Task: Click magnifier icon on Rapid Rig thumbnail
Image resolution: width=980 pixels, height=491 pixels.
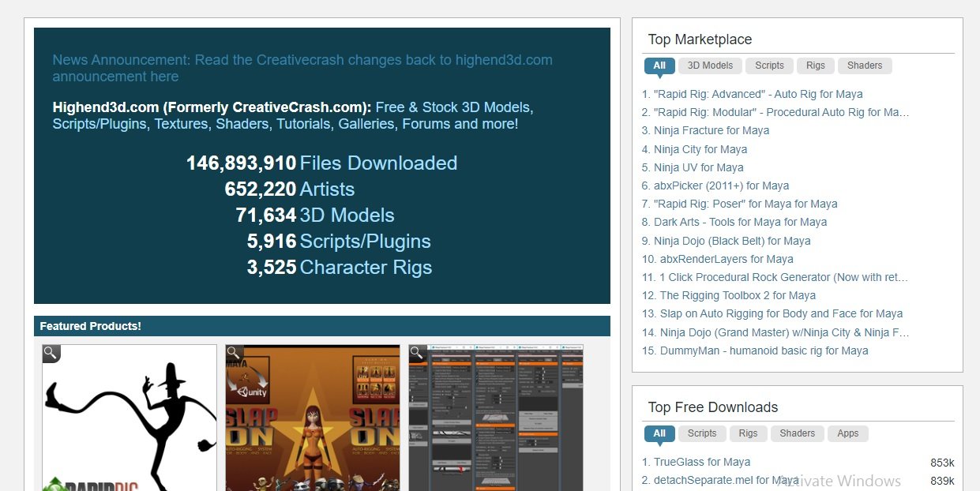Action: tap(51, 354)
